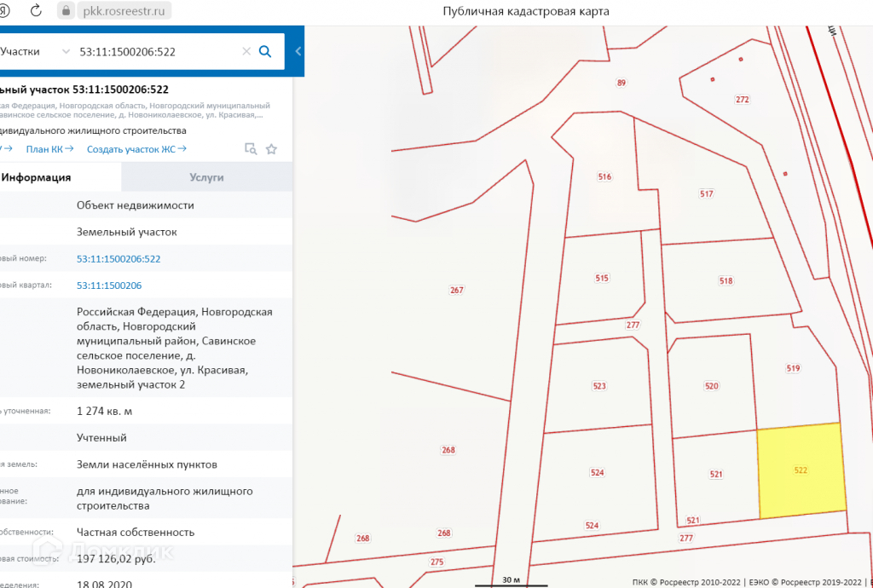873x588 pixels.
Task: Open the Создать участок ЖС link
Action: (136, 149)
